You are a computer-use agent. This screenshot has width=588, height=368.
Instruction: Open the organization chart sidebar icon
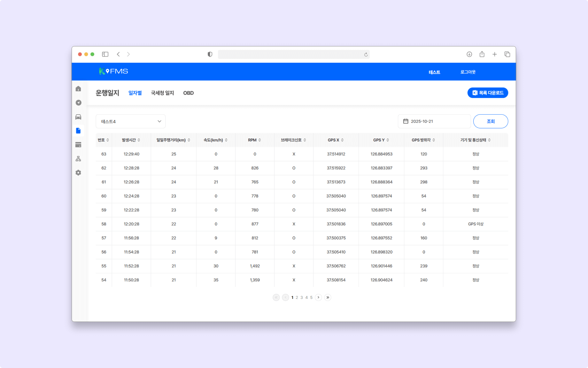coord(78,158)
